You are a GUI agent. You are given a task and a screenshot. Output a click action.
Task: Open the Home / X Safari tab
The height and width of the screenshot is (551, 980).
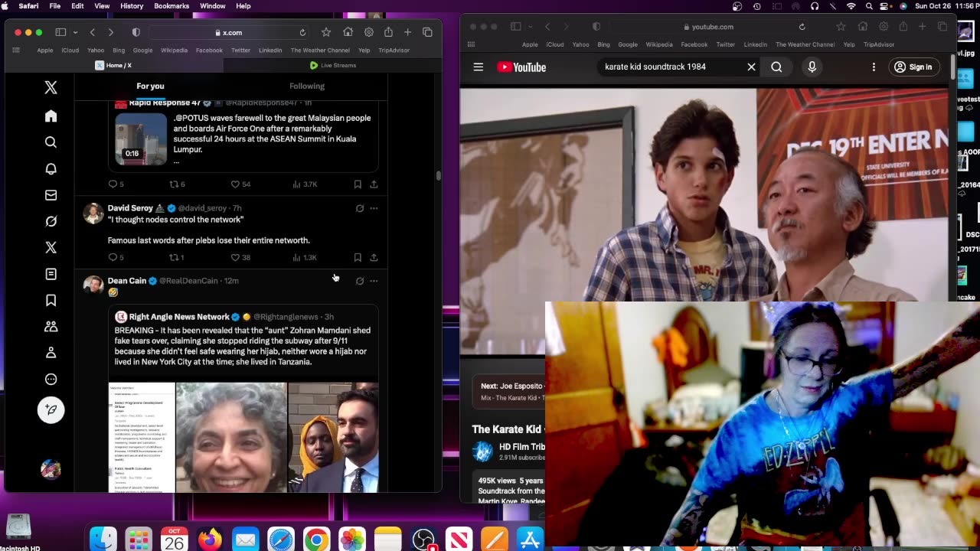coord(113,65)
